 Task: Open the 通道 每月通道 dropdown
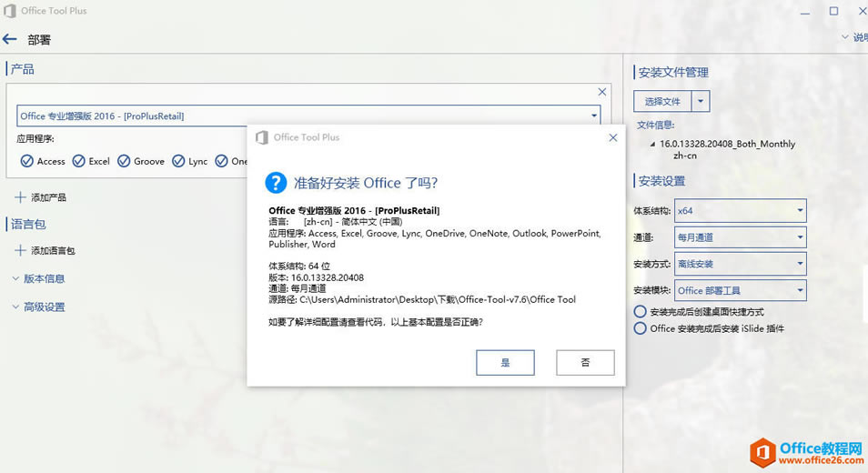(740, 237)
